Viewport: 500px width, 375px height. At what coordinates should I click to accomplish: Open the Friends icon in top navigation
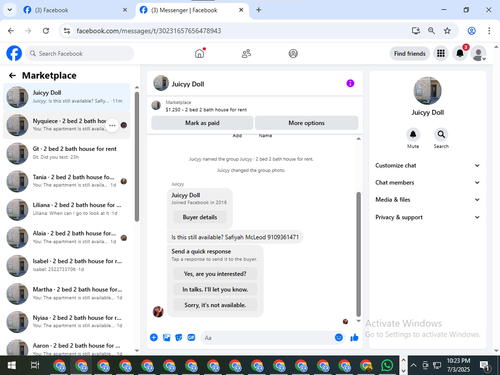click(246, 53)
